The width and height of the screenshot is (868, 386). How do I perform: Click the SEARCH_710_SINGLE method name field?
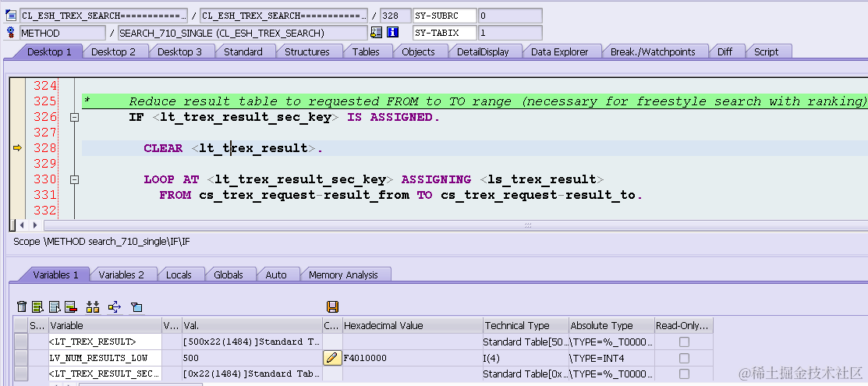coord(243,33)
